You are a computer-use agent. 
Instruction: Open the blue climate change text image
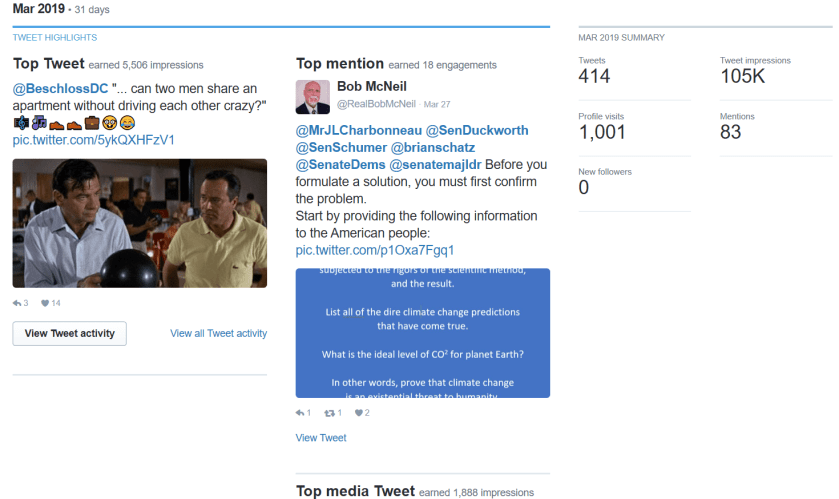(x=422, y=332)
